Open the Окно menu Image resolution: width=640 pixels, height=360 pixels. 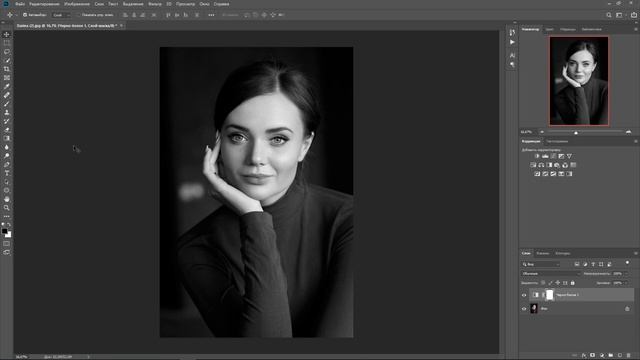pos(204,4)
